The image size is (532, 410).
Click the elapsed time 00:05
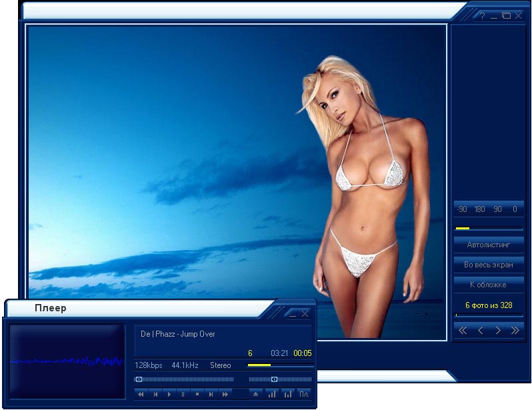click(x=302, y=353)
